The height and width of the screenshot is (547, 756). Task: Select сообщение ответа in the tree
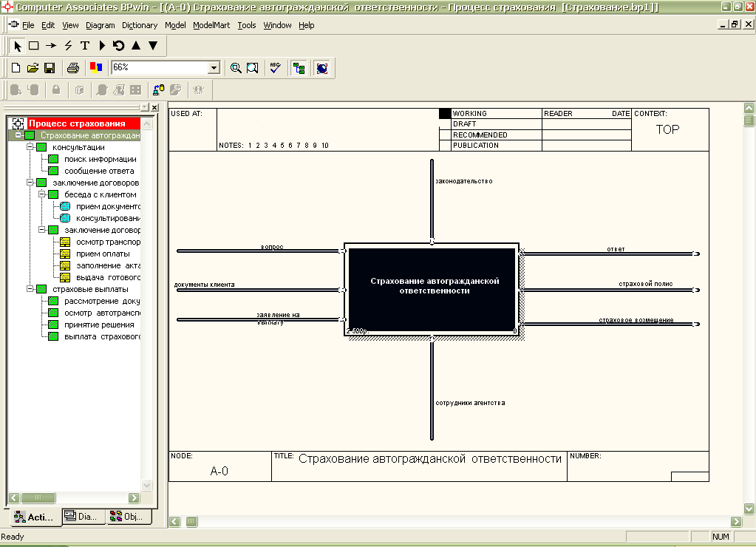(x=99, y=171)
